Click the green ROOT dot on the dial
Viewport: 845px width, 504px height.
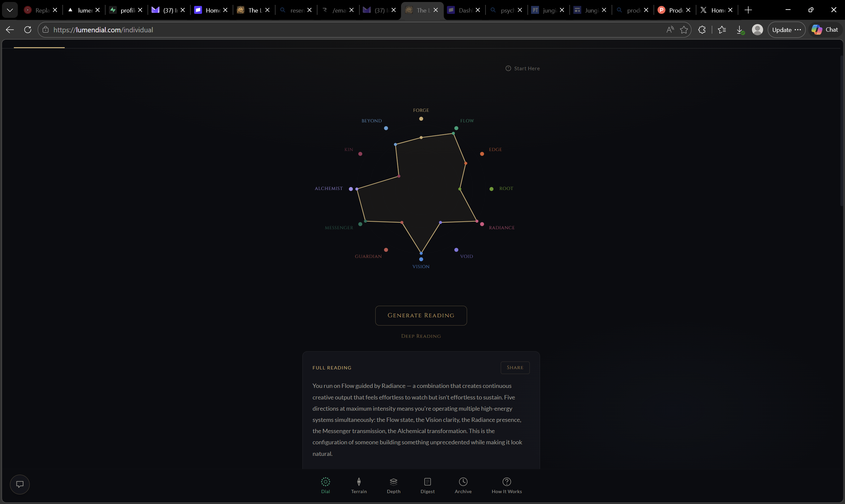(490, 188)
